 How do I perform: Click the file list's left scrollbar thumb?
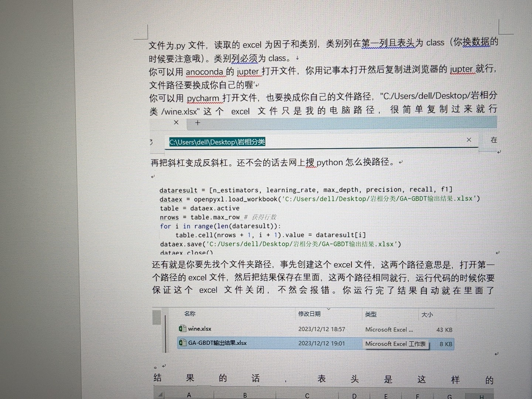(x=157, y=317)
